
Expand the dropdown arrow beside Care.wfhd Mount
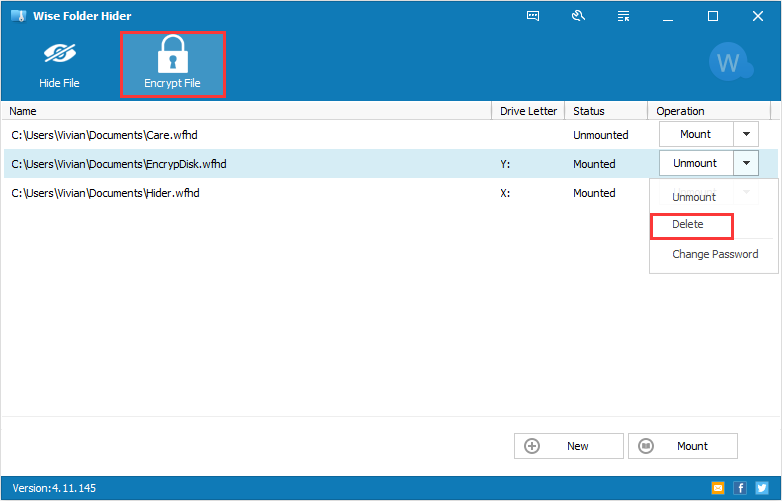tap(746, 134)
